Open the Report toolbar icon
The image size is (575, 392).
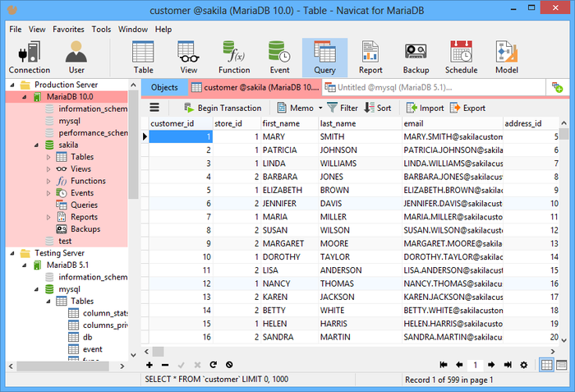[x=370, y=58]
